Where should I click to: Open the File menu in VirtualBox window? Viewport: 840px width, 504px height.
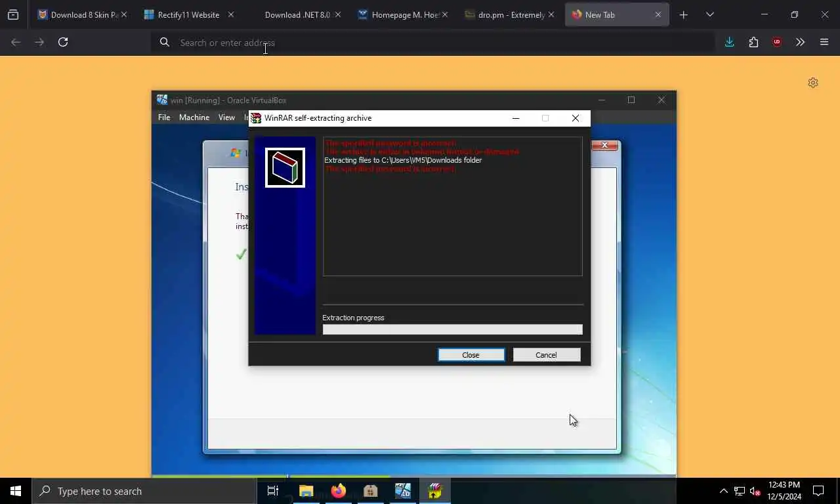tap(164, 117)
